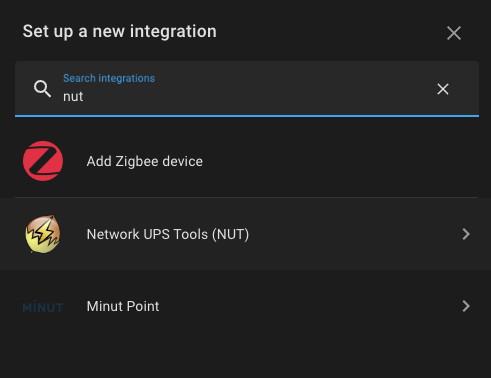Click the red Zigbee logo icon
491x378 pixels.
point(43,161)
